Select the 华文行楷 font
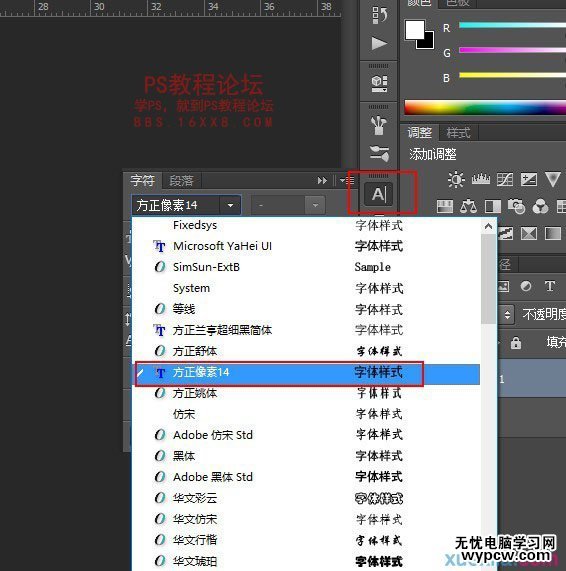Screen dimensions: 566x571 point(306,540)
